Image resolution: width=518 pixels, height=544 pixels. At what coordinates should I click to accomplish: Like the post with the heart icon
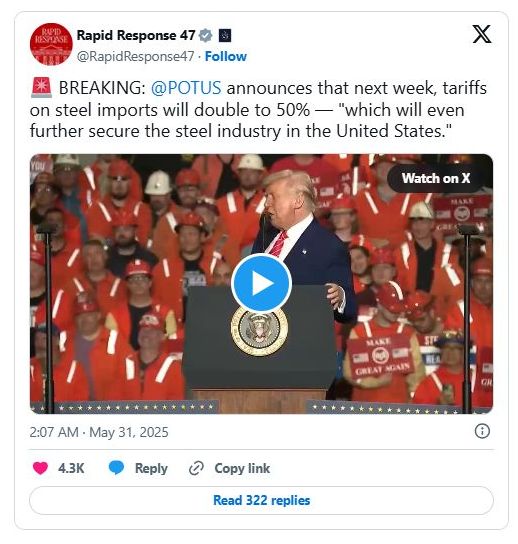coord(40,468)
